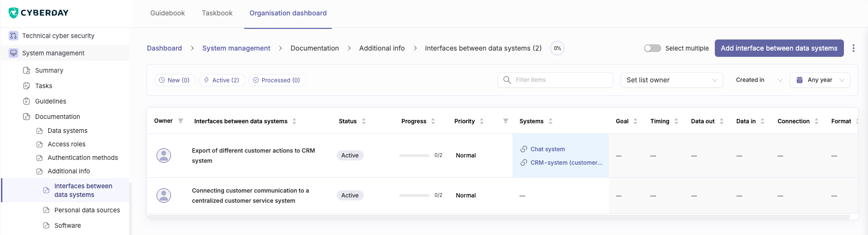868x235 pixels.
Task: Expand the Created in dropdown
Action: (759, 80)
